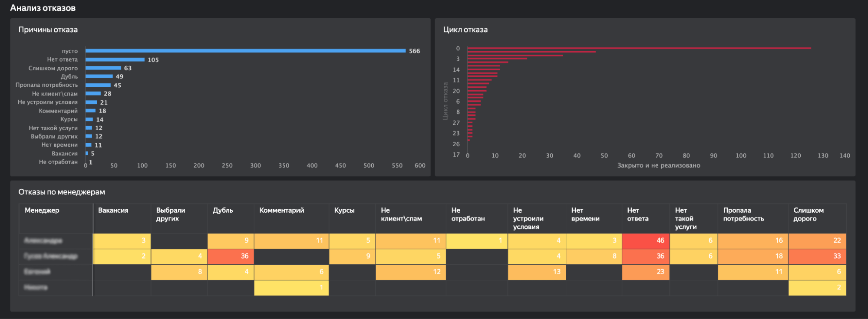Click the cell with 36 in the "Дубль" column
The height and width of the screenshot is (319, 868).
click(231, 256)
